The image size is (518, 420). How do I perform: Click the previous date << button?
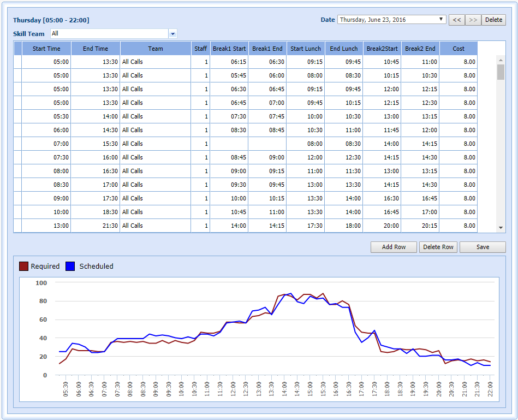[456, 20]
